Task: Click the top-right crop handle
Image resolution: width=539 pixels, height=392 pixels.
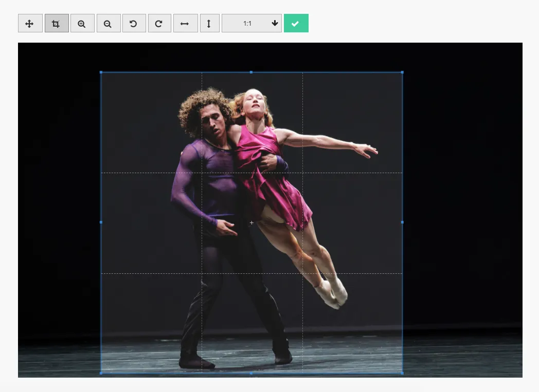Action: click(x=402, y=72)
